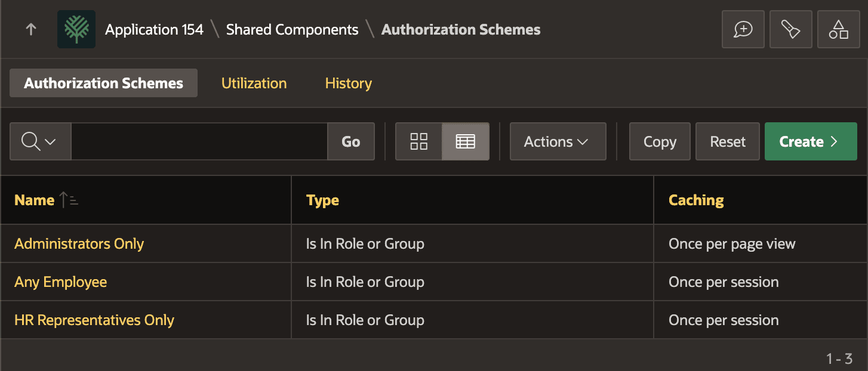Switch to the icon grid view
868x371 pixels.
(419, 141)
